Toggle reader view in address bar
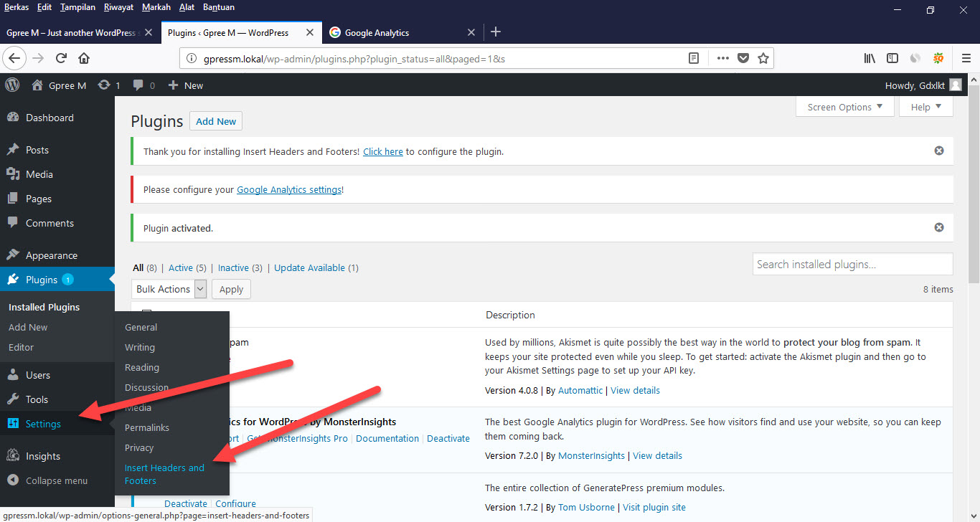The image size is (980, 522). click(x=694, y=58)
